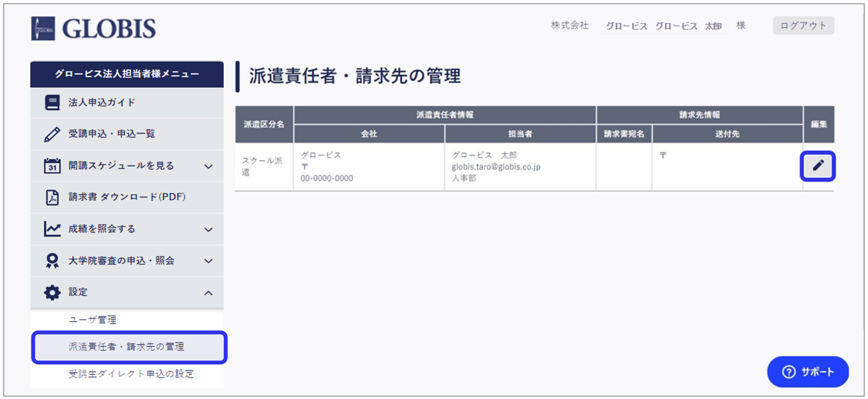Click the 人事部 department text
Screen dimensions: 868x399
(x=464, y=178)
